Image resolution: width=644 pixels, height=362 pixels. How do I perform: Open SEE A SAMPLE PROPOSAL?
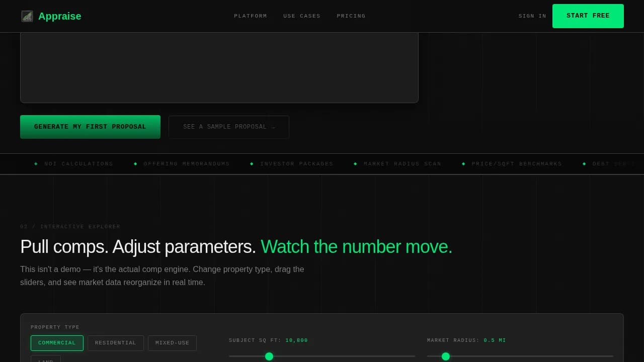click(x=228, y=127)
